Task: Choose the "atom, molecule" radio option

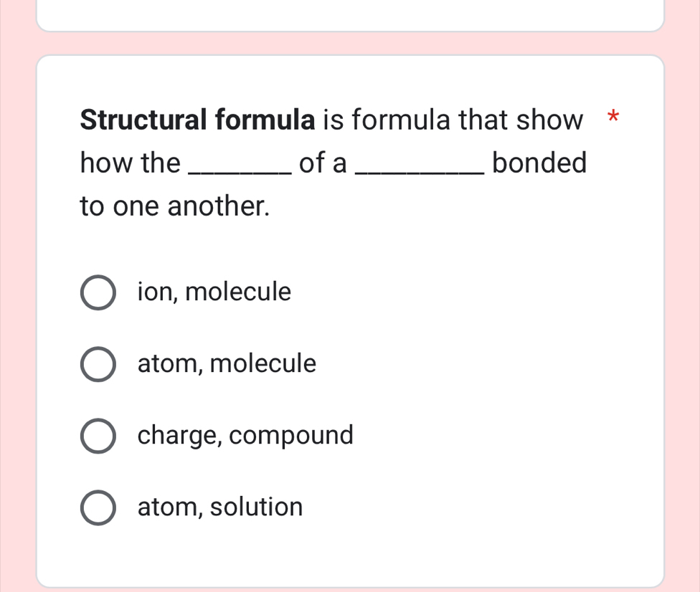Action: [97, 364]
